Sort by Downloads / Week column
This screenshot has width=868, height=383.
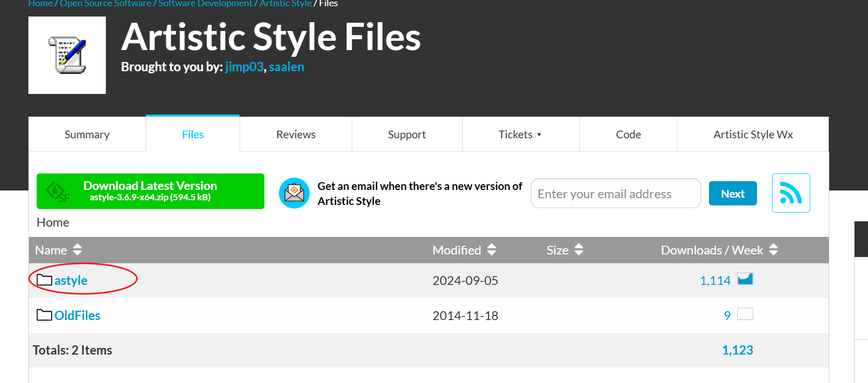719,250
